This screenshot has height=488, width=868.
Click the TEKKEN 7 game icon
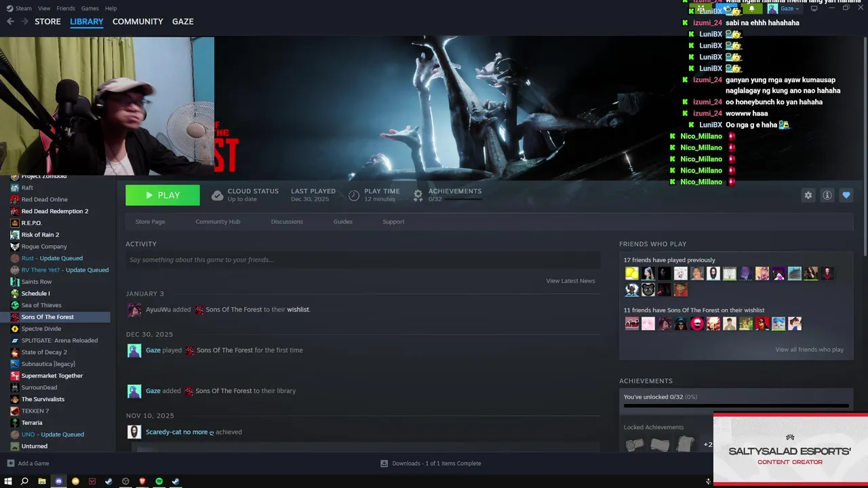click(15, 411)
